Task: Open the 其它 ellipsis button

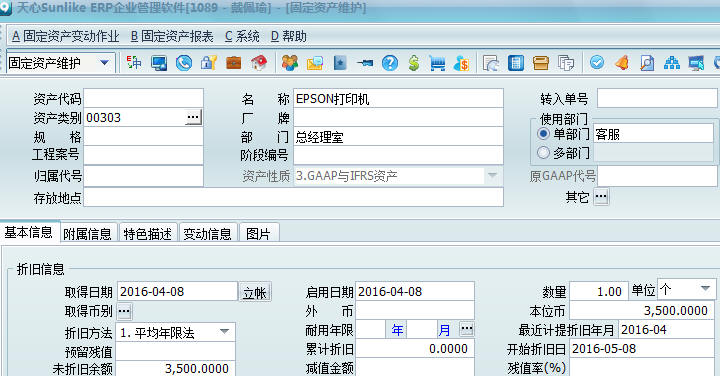Action: (x=601, y=197)
